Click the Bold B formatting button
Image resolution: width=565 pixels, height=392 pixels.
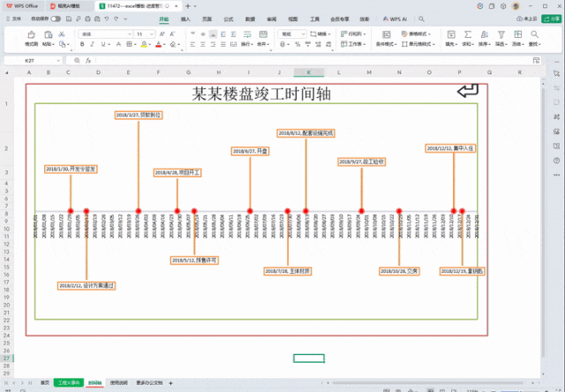(x=82, y=44)
